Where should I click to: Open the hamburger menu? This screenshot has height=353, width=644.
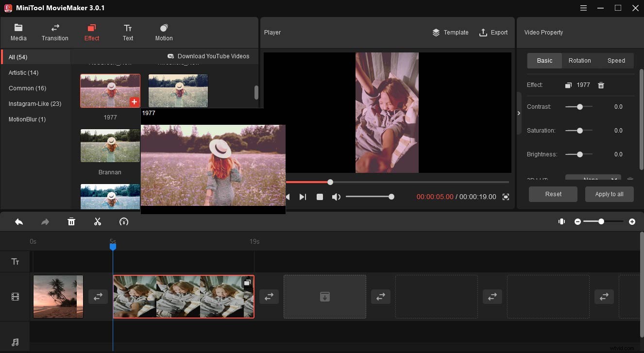583,8
